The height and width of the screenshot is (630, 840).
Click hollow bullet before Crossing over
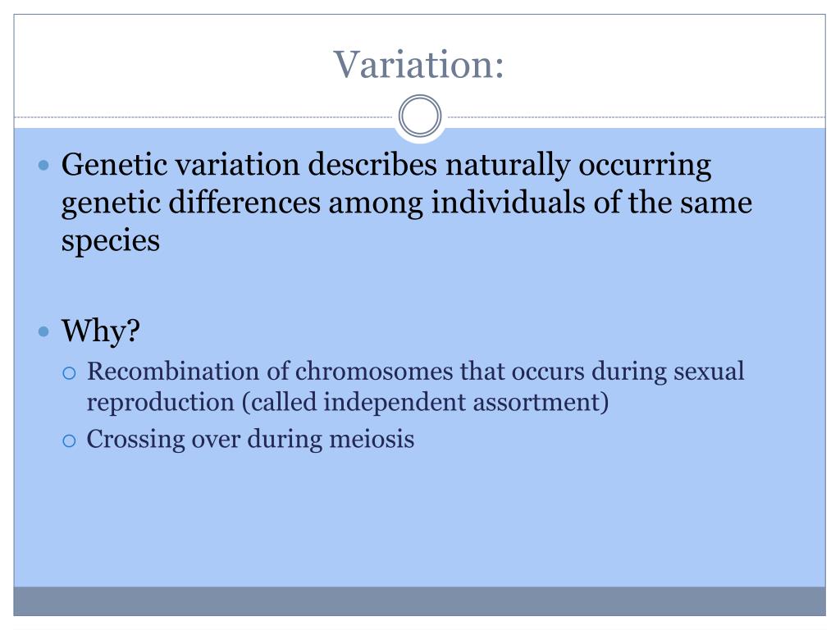pos(69,441)
